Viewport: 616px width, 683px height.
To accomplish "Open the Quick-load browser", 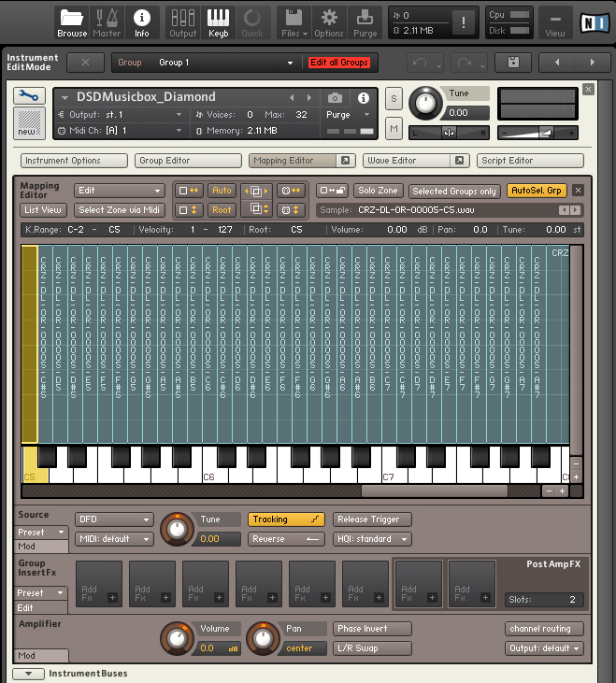I will click(251, 23).
